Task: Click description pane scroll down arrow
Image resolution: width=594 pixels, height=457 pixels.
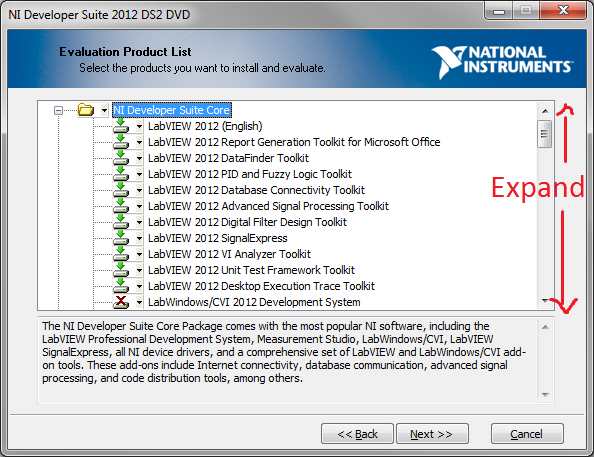Action: [x=545, y=394]
